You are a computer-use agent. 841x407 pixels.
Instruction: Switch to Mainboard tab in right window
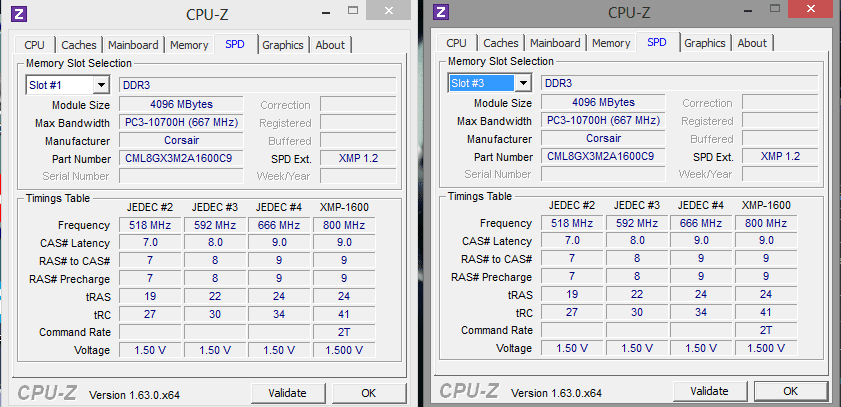[555, 43]
